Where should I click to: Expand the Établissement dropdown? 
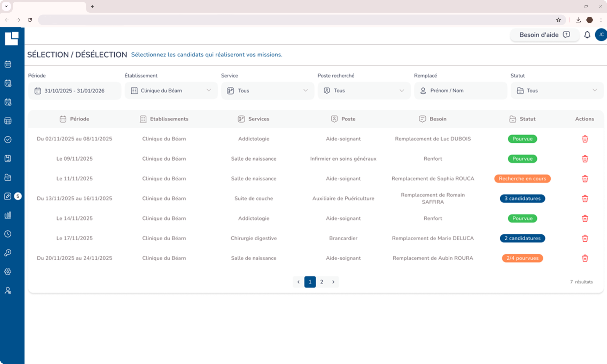[x=171, y=91]
